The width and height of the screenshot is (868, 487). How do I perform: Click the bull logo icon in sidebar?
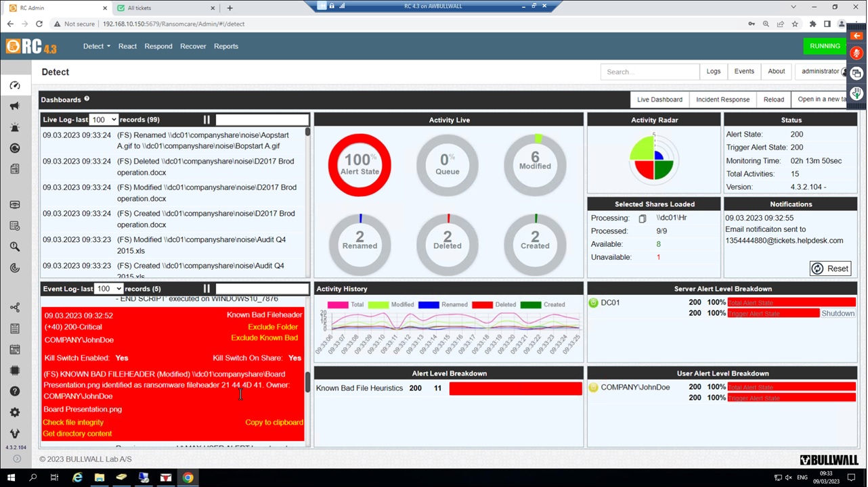[x=15, y=433]
